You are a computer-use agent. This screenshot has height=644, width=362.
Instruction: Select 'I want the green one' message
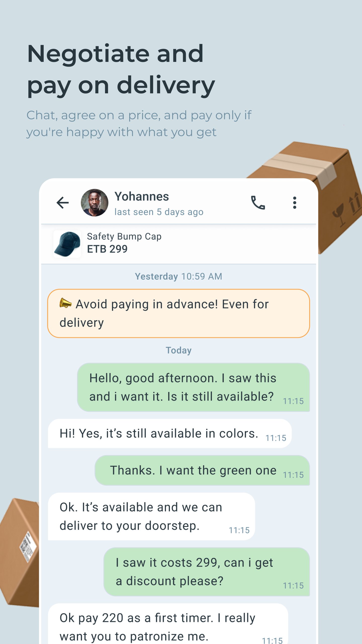tap(202, 470)
